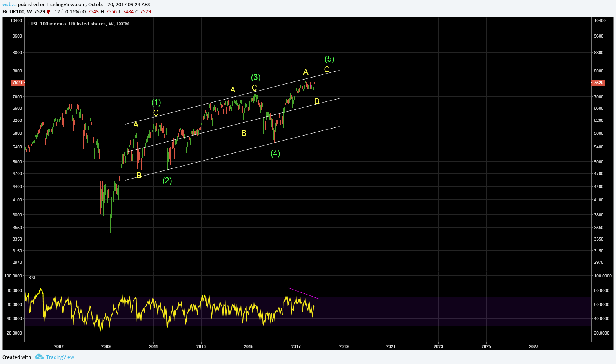Select the FX:UK100, W symbol text
The height and width of the screenshot is (364, 616).
[17, 12]
